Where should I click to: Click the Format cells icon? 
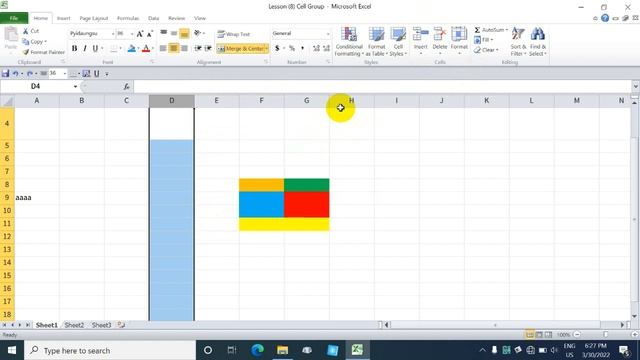tap(459, 35)
